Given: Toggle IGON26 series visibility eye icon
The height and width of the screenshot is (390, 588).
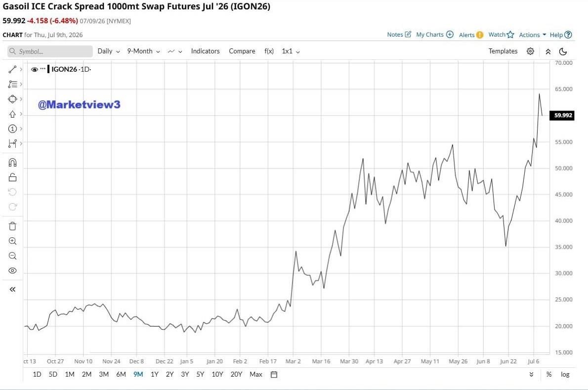Looking at the screenshot, I should tap(35, 69).
